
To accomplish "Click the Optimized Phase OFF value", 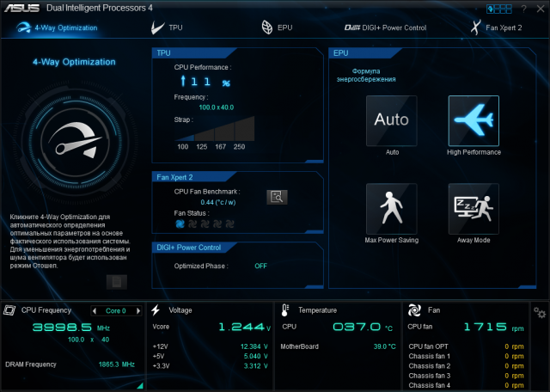I will [260, 266].
